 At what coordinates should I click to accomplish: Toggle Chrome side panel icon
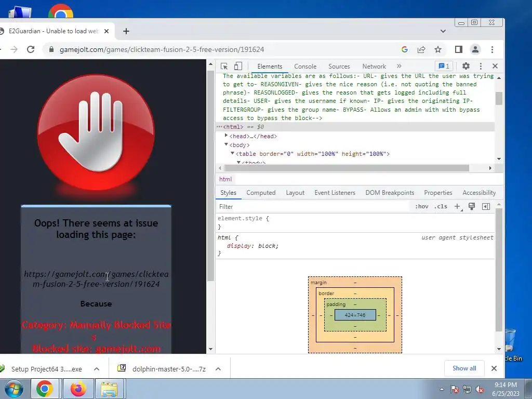pyautogui.click(x=459, y=49)
